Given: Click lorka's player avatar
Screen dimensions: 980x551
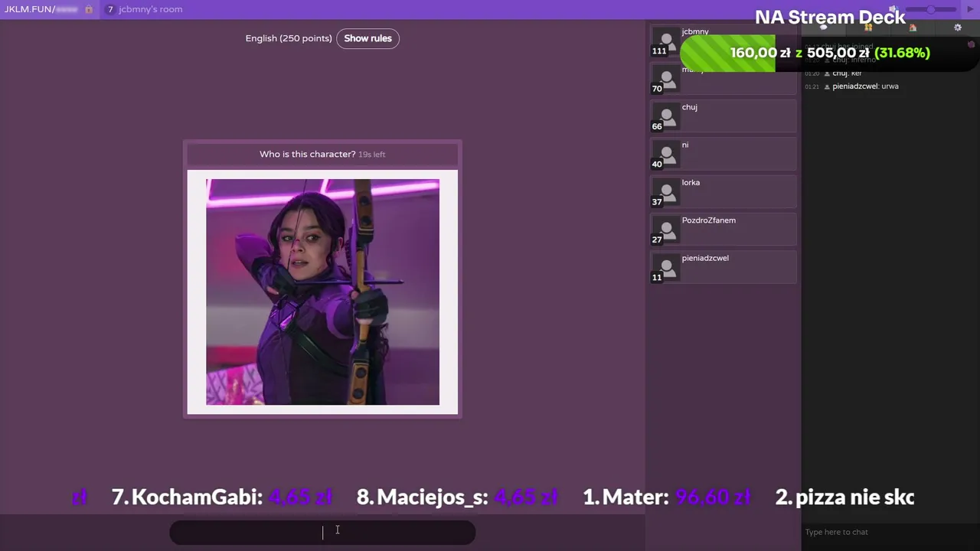Looking at the screenshot, I should pos(666,193).
